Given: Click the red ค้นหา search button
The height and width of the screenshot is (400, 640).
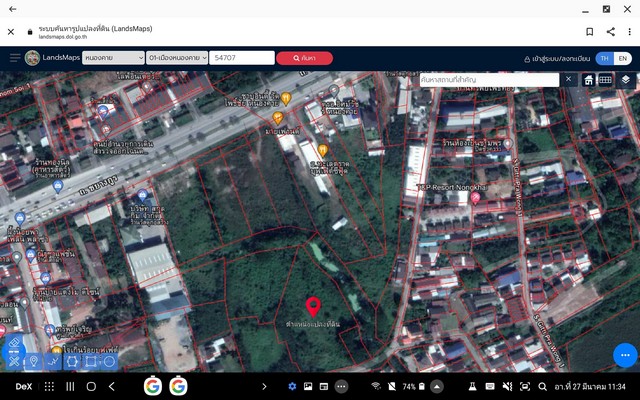Looking at the screenshot, I should 304,58.
